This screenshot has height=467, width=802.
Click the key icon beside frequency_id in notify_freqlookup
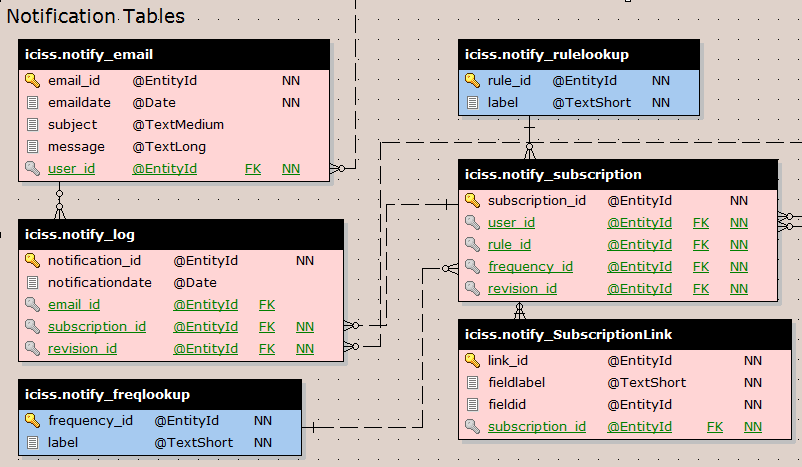32,420
